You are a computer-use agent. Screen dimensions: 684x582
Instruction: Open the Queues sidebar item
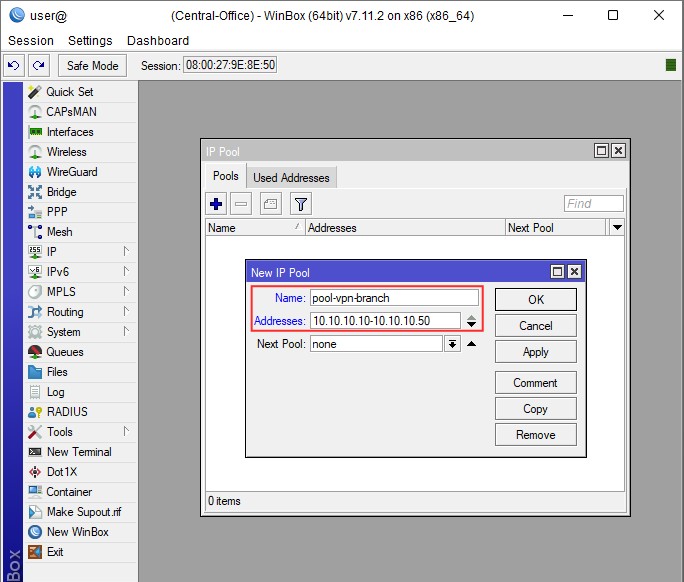click(x=64, y=352)
